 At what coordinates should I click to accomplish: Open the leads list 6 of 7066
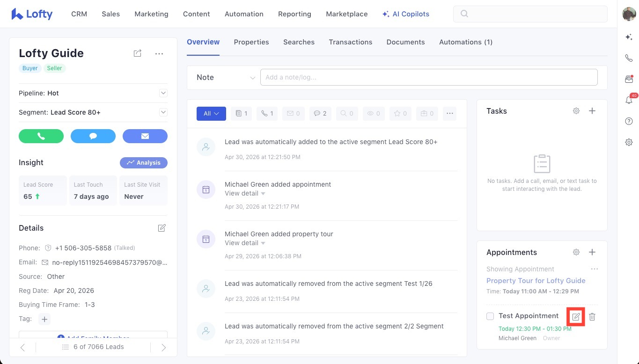tap(93, 347)
